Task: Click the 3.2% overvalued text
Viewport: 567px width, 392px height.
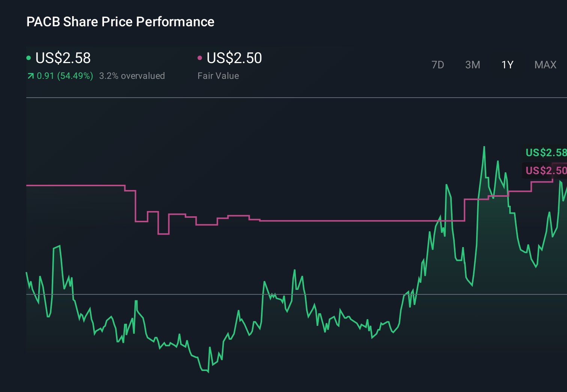Action: 132,75
